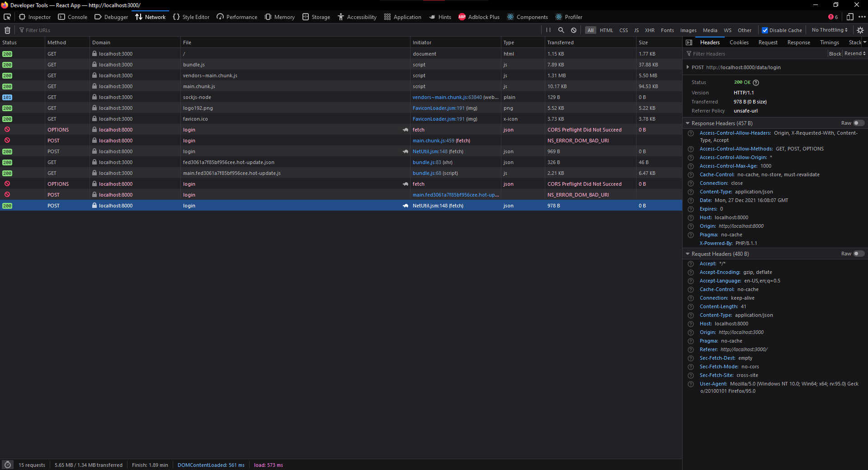Filter requests by XHR type
The width and height of the screenshot is (868, 470).
650,30
